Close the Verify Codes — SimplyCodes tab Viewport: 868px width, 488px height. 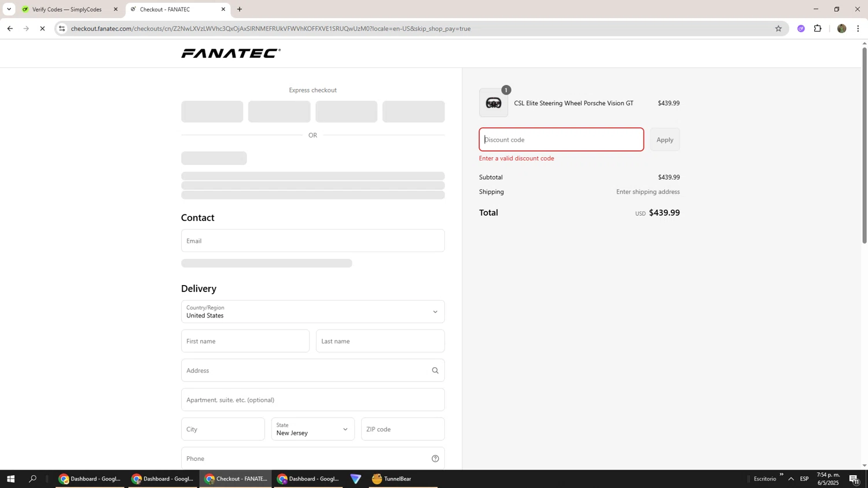point(116,9)
